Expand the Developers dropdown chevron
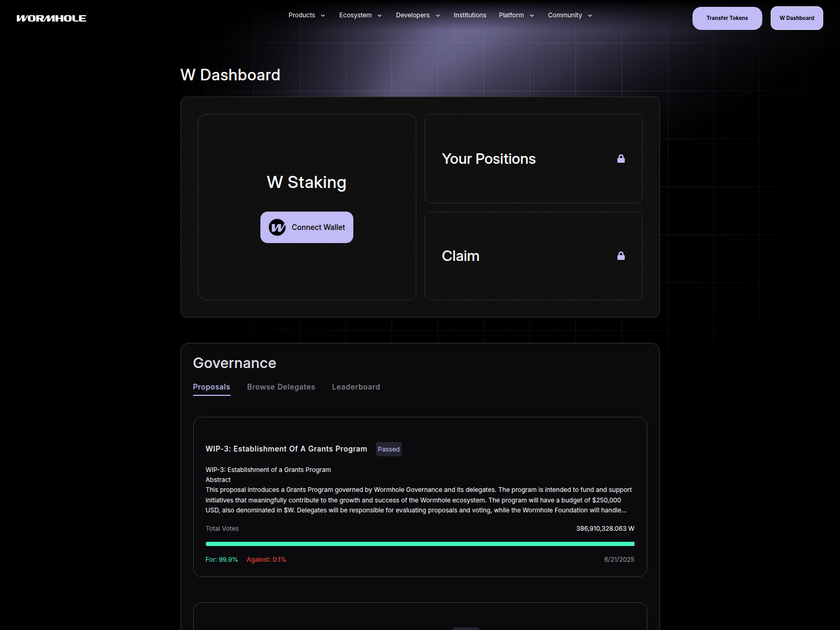The height and width of the screenshot is (630, 840). 438,16
